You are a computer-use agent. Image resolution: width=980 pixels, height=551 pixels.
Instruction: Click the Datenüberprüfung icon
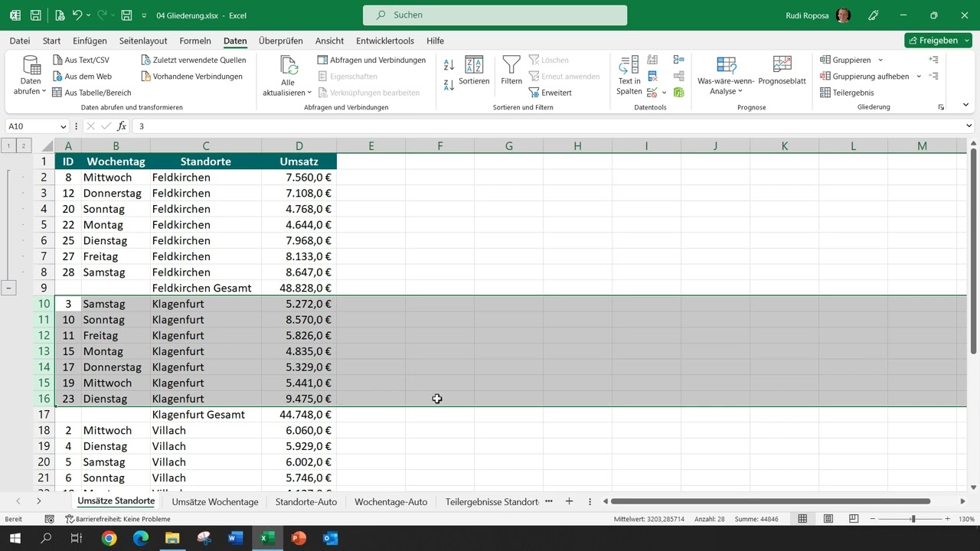tap(652, 92)
